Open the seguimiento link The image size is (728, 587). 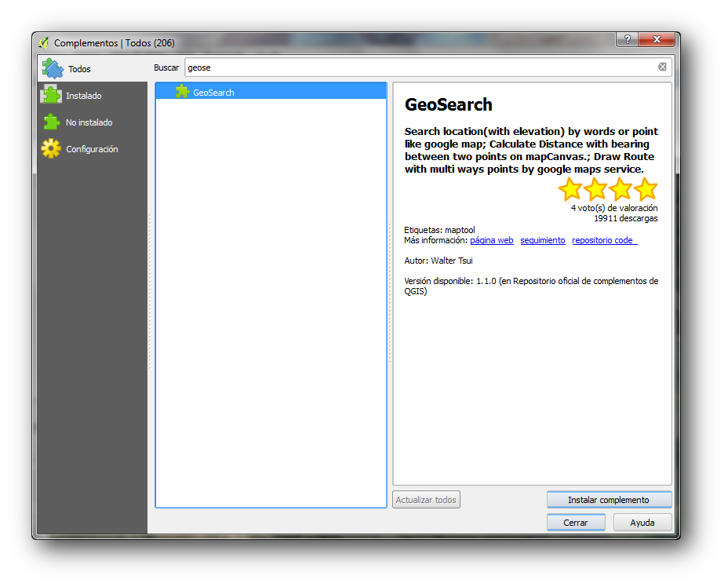(543, 240)
